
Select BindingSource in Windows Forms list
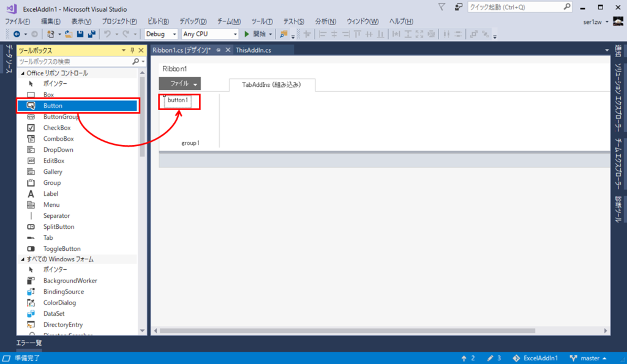(x=77, y=292)
